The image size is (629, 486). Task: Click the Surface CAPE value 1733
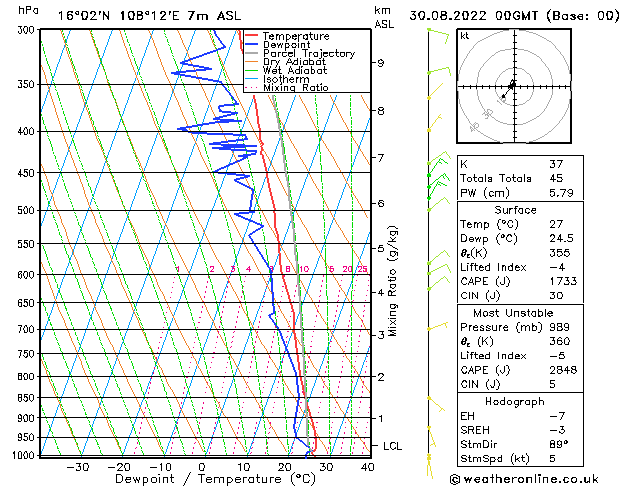tap(563, 281)
